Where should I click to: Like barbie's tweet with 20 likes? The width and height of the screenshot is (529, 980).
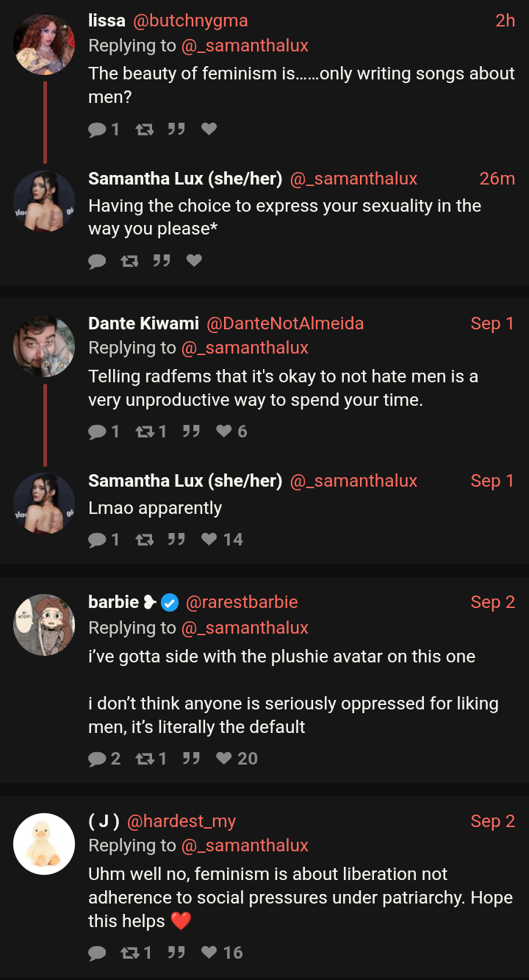coord(224,759)
